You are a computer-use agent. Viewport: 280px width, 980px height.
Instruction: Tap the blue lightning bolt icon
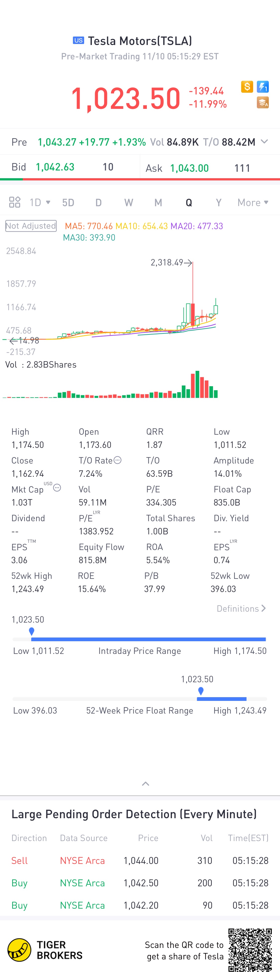tap(263, 87)
